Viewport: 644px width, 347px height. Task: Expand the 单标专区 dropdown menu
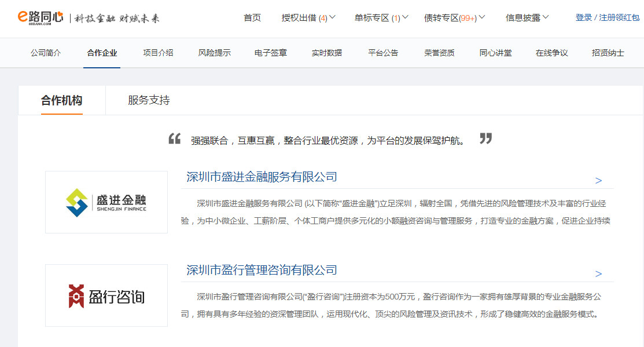[x=381, y=18]
